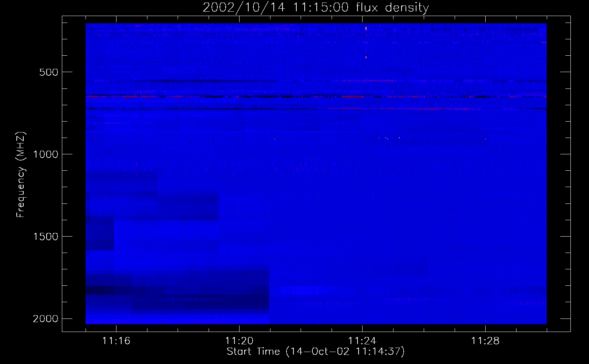Click the "Start Time (14-Oct-02 11:14:37)" axis label
Screen dimensions: 589x364
[x=316, y=351]
